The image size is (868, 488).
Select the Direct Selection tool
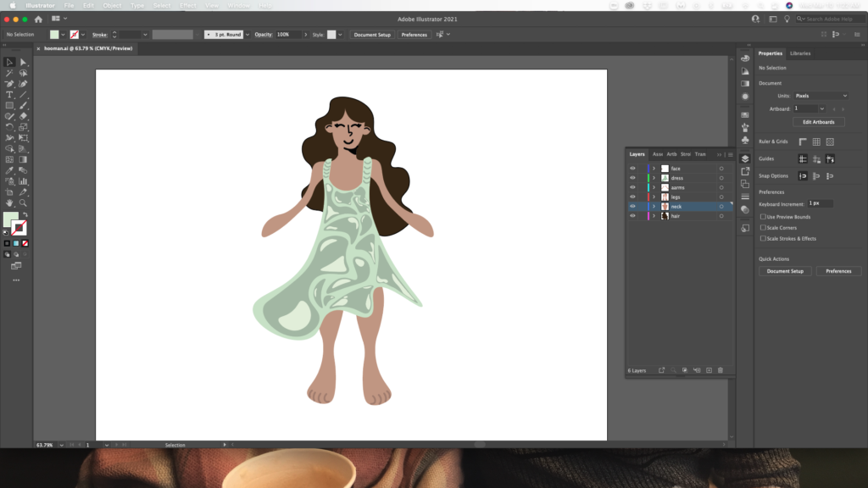24,62
